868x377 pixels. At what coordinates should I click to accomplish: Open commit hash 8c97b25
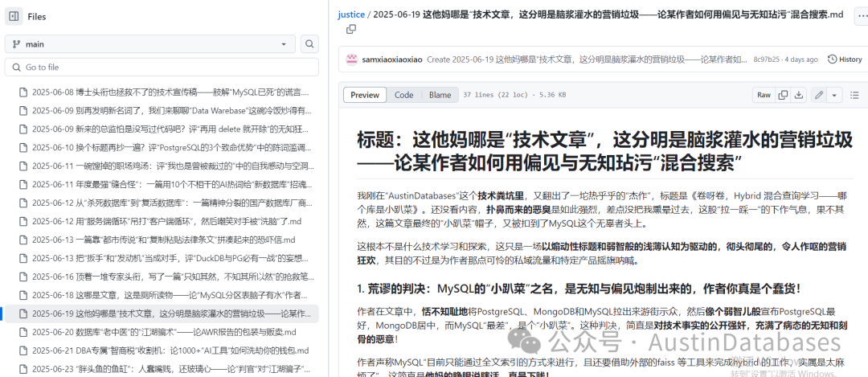coord(767,59)
